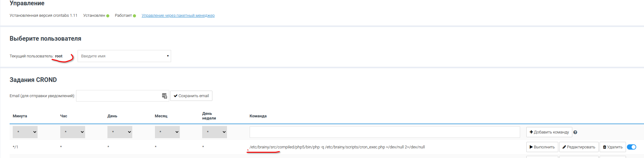Select the cron_exec.php command text
Viewport: 644px width, 158px height.
click(x=337, y=147)
